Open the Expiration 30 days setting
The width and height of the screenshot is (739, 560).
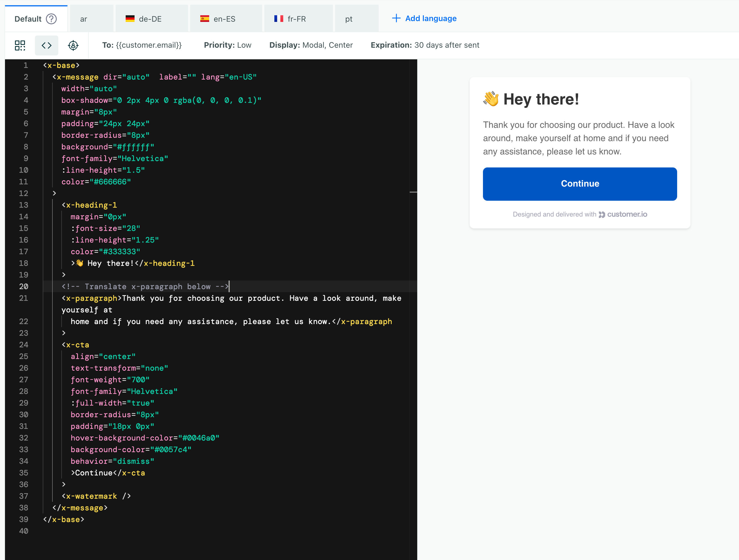tap(425, 45)
